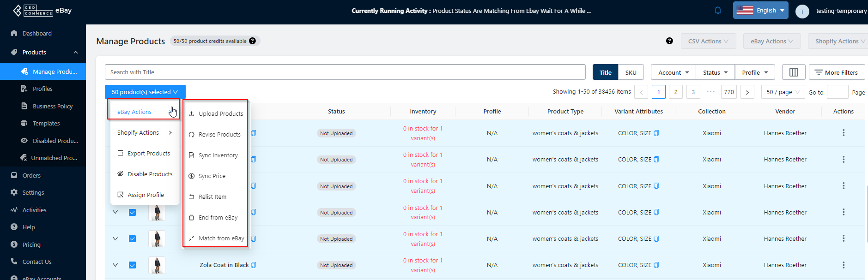868x280 pixels.
Task: Click the Dashboard home icon
Action: 14,33
